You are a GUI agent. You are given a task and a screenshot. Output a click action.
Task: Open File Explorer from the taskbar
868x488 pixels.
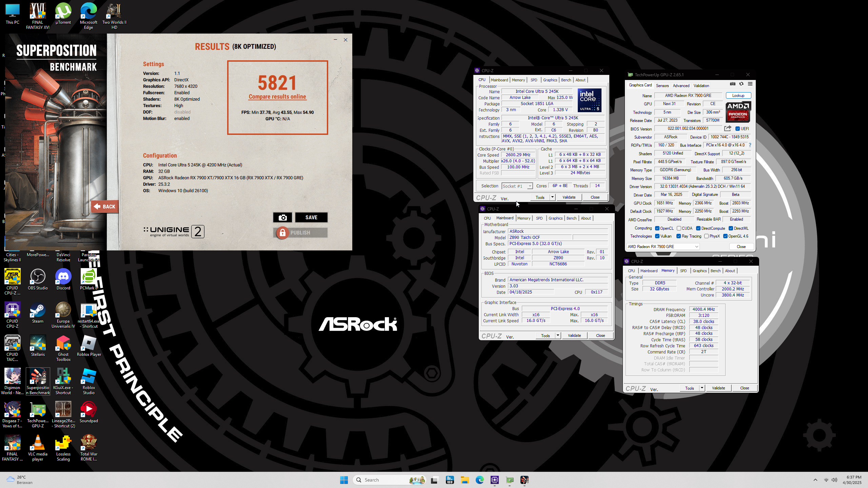[465, 480]
